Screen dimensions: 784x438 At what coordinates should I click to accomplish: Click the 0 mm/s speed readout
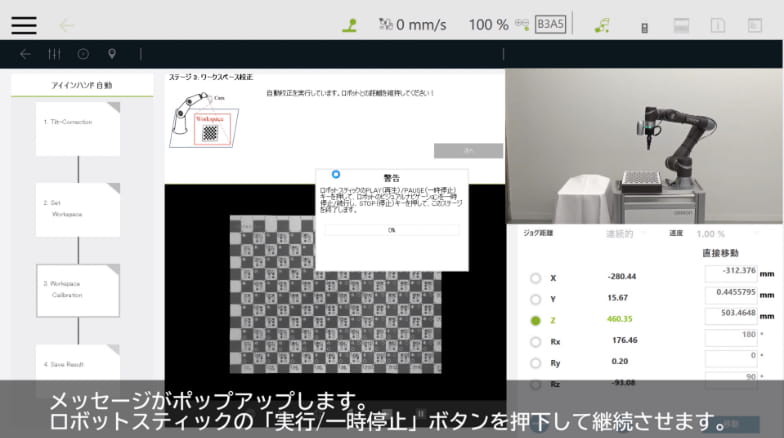click(x=421, y=24)
